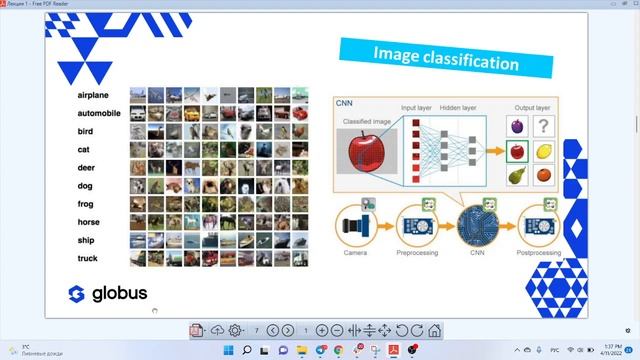Screen dimensions: 640x360
Task: Click the Preprocessing diagram node
Action: (417, 226)
